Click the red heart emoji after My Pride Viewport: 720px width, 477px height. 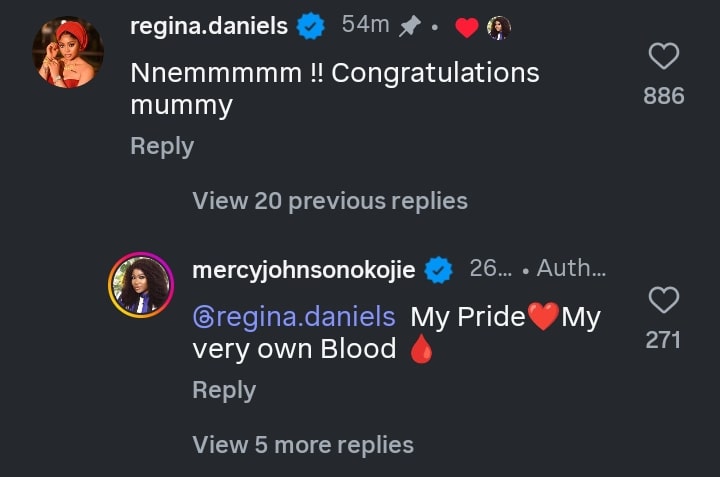pos(544,318)
